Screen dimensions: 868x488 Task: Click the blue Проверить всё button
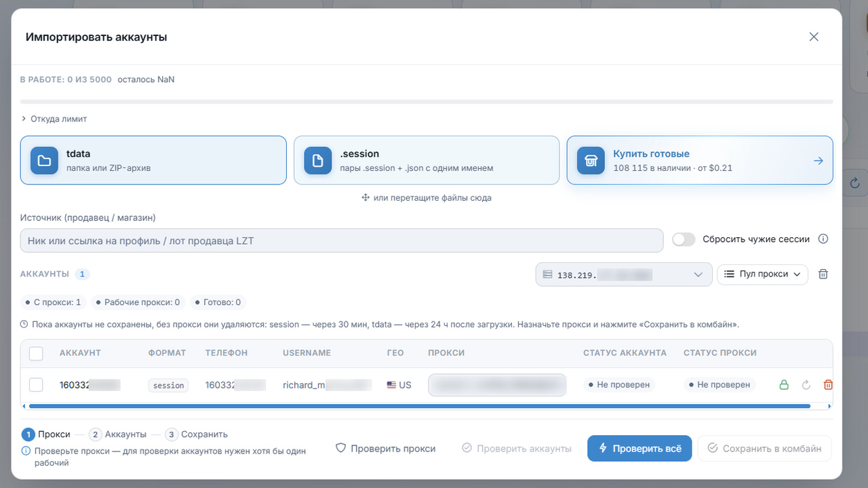(x=639, y=449)
